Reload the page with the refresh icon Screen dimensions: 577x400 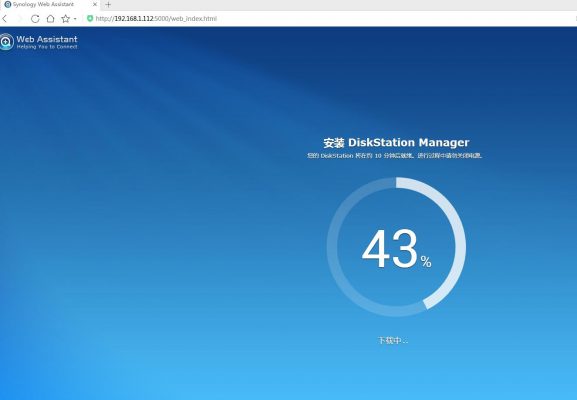point(35,18)
